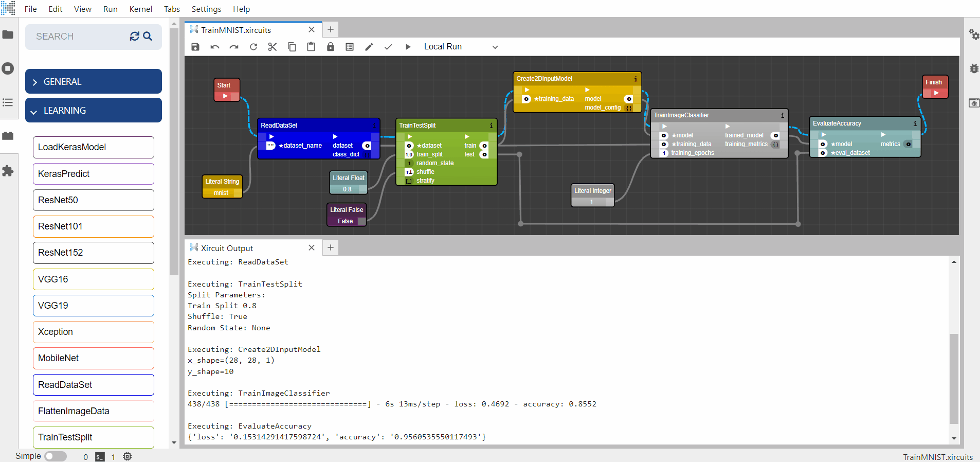The height and width of the screenshot is (462, 980).
Task: Open the extensions puzzle icon in sidebar
Action: 8,171
